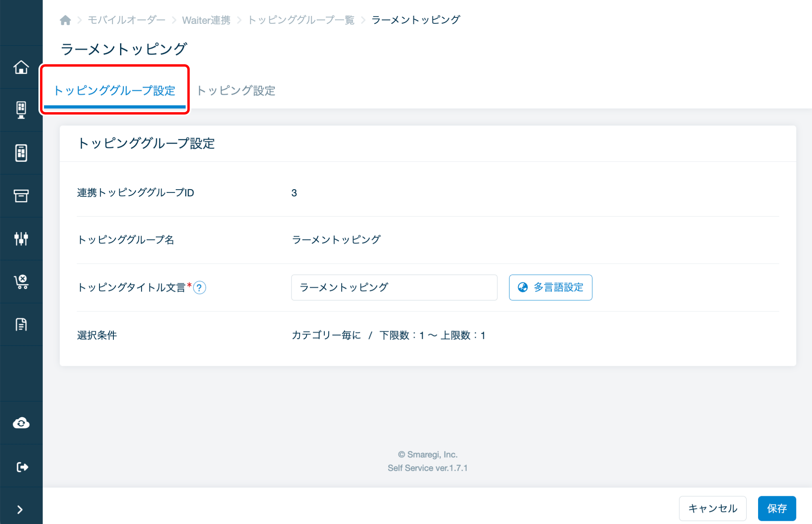Click the archive box sidebar icon
Viewport: 812px width, 524px height.
(x=21, y=196)
